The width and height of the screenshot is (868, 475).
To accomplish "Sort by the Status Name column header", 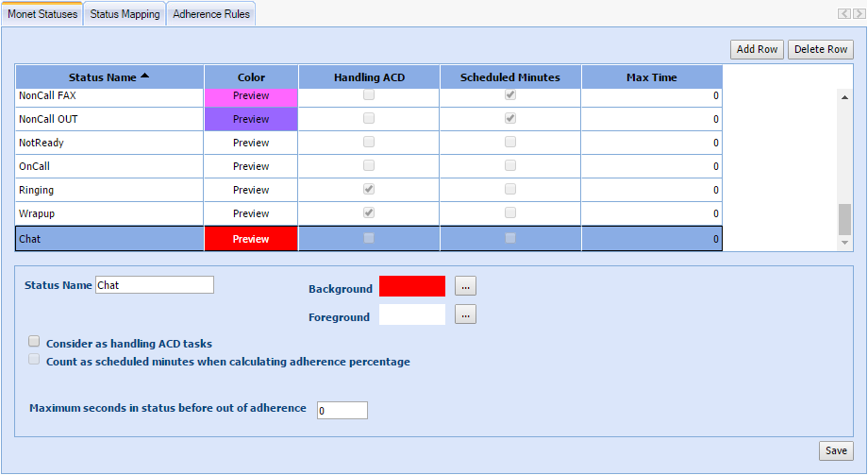I will (108, 77).
